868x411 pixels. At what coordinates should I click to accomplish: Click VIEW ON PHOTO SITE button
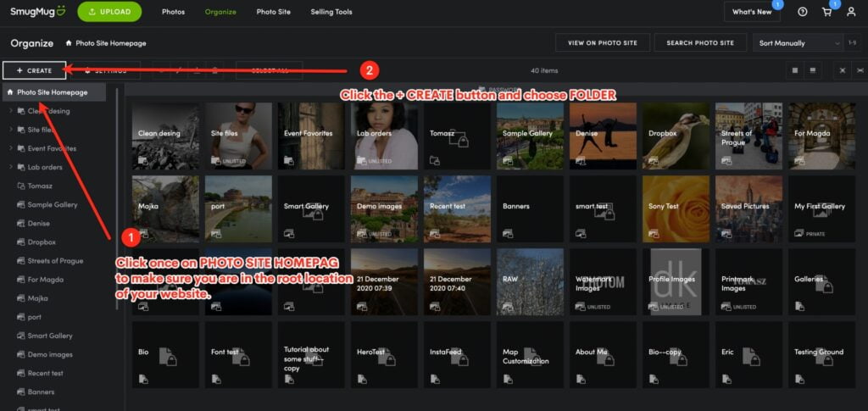click(x=603, y=42)
